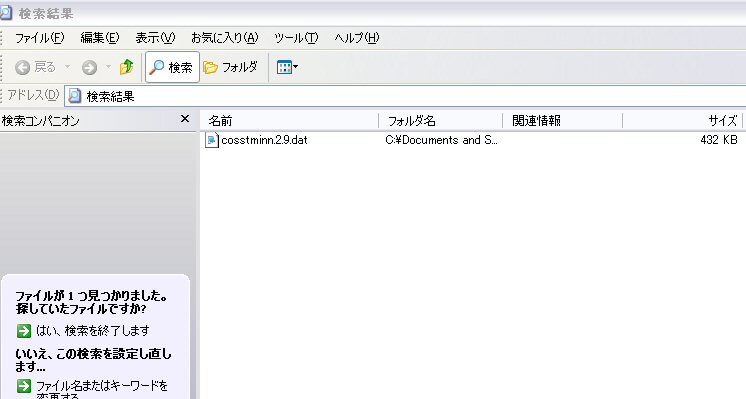Click the address bar showing 検索結果
Viewport: 746px width, 399px height.
point(404,96)
